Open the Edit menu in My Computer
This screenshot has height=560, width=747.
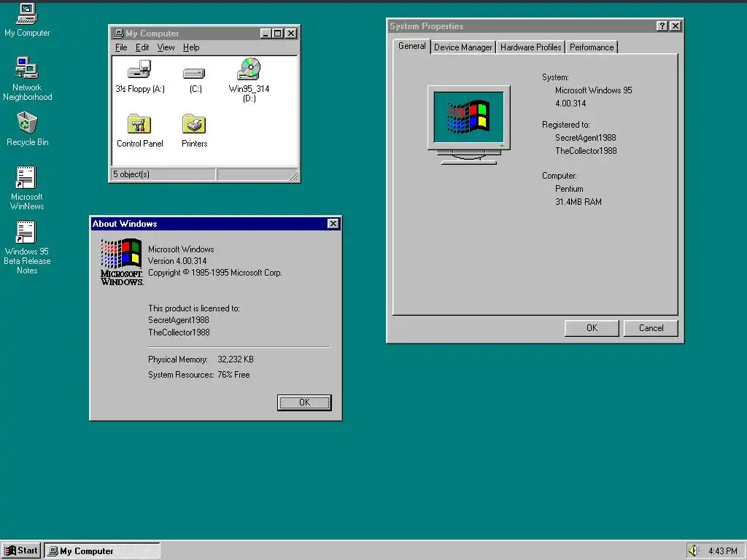point(142,47)
